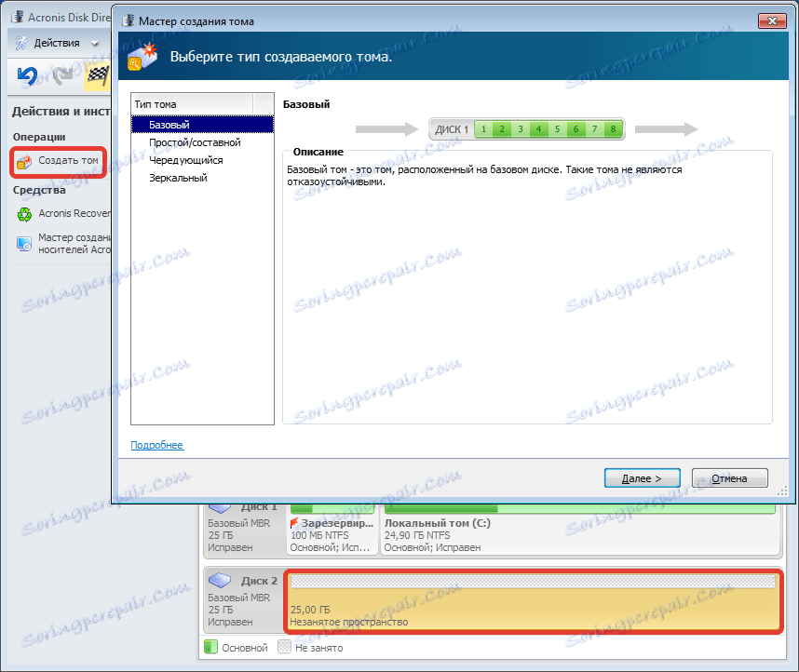
Task: Select the Базовый volume type
Action: tap(202, 125)
